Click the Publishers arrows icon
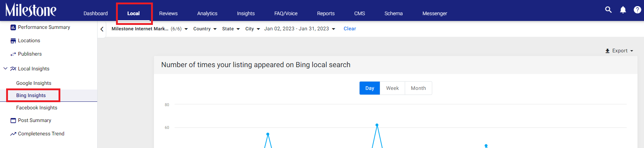 point(13,54)
